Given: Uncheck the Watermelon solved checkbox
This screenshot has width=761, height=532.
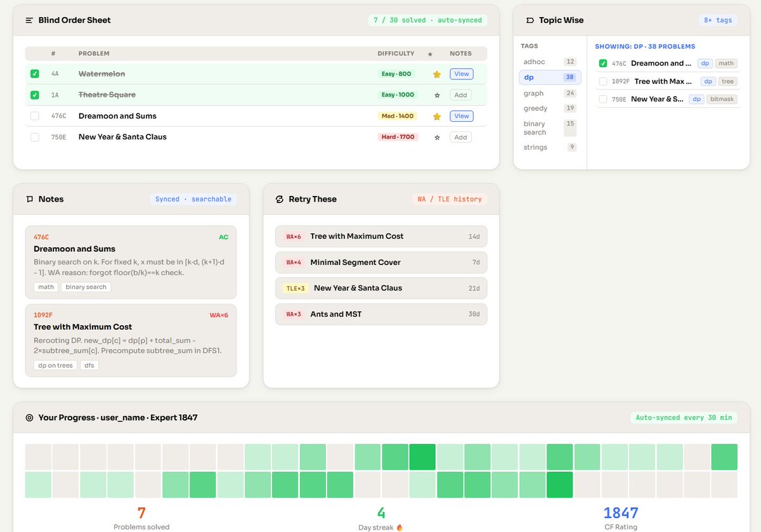Looking at the screenshot, I should [35, 74].
